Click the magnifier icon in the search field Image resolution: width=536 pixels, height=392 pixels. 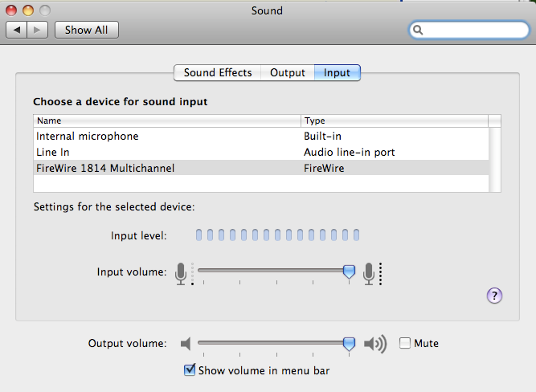tap(418, 30)
